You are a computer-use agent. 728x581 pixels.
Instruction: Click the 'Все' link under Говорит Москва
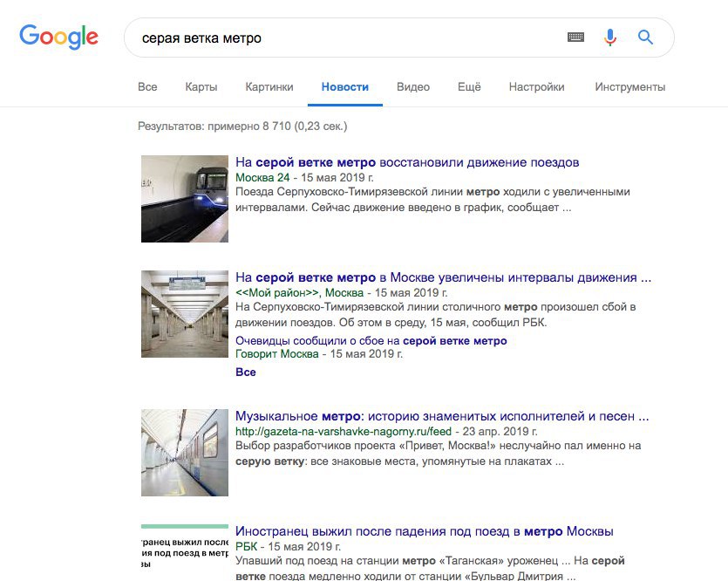tap(246, 372)
